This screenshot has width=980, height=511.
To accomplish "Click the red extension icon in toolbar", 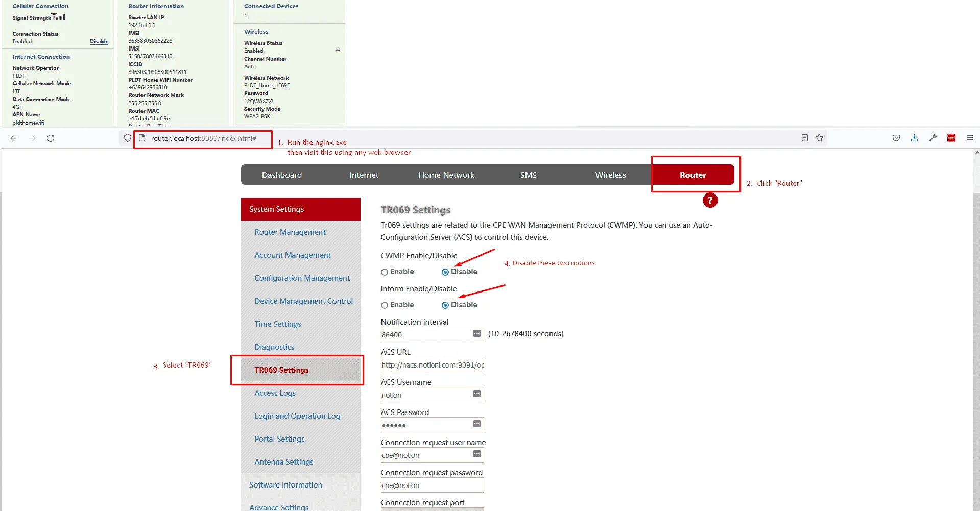I will pos(951,138).
